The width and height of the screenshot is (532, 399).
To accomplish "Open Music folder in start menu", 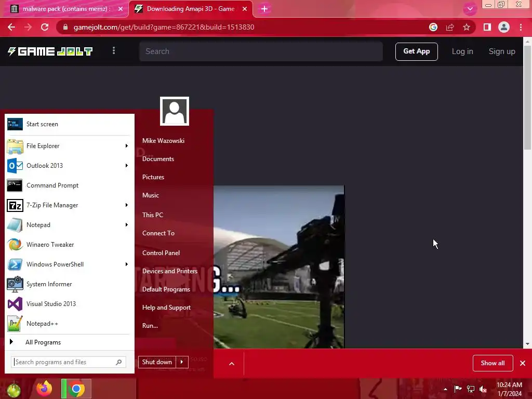I will coord(151,195).
